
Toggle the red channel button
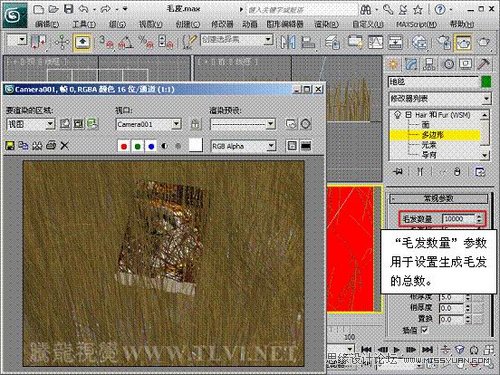124,146
